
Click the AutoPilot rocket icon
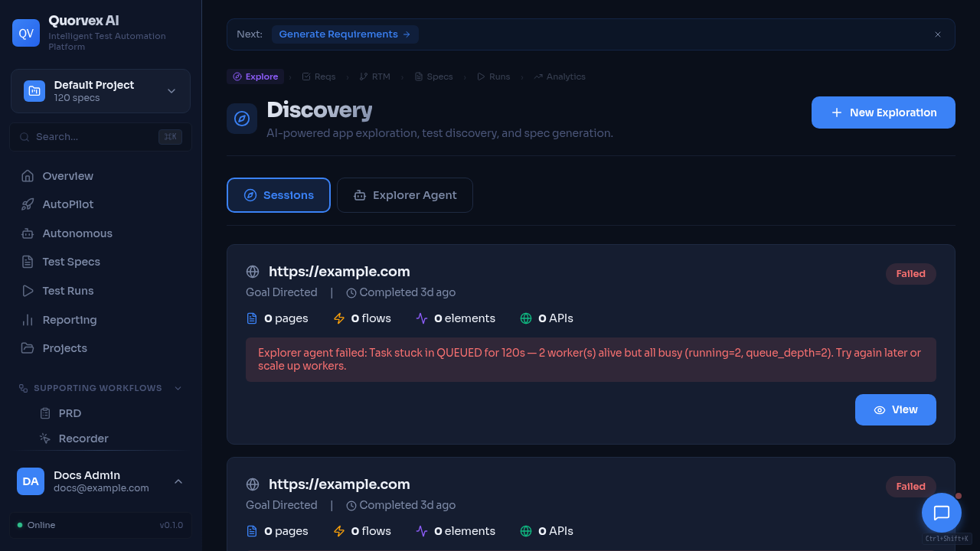[28, 204]
